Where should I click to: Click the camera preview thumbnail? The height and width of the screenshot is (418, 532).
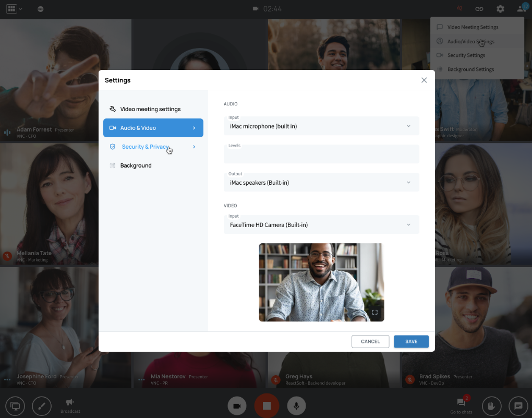[321, 282]
